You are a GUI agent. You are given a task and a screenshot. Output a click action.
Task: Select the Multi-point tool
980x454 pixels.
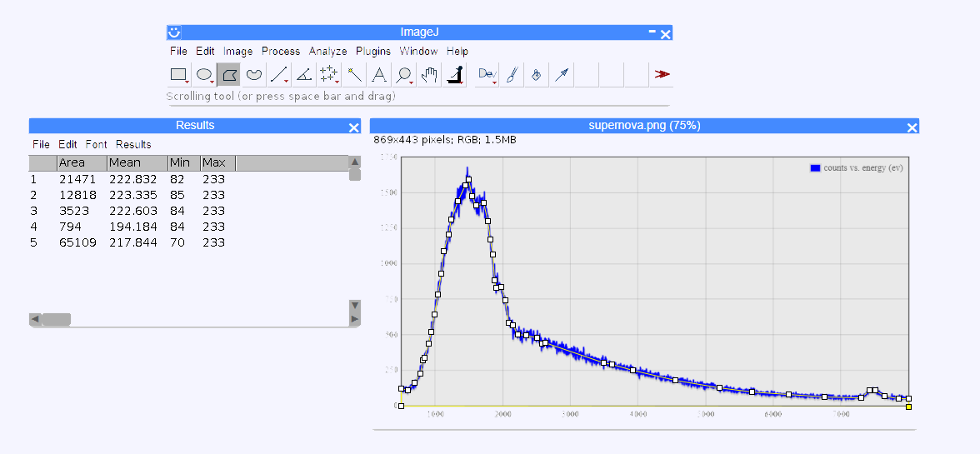point(329,75)
